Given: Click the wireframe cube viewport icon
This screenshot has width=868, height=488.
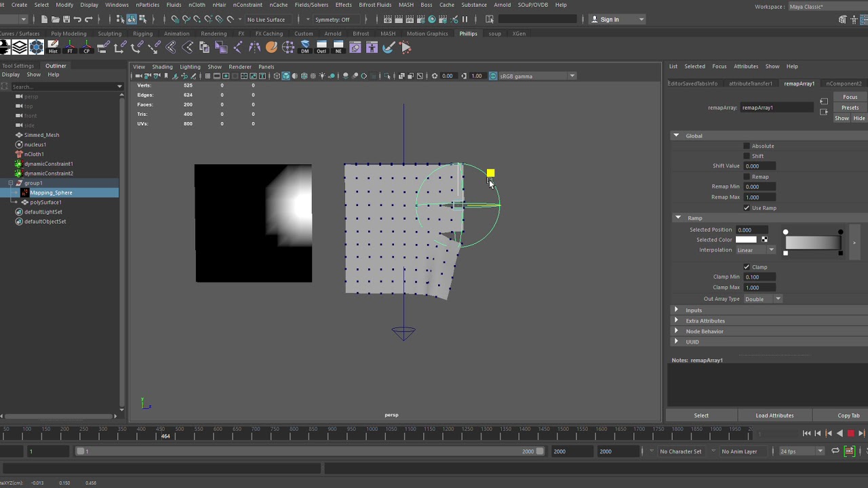Looking at the screenshot, I should coord(277,76).
